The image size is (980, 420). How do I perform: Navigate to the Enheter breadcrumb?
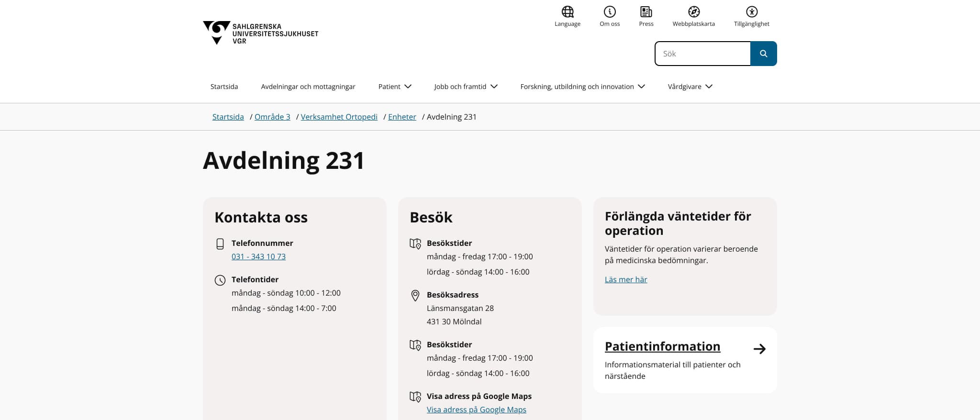click(402, 117)
